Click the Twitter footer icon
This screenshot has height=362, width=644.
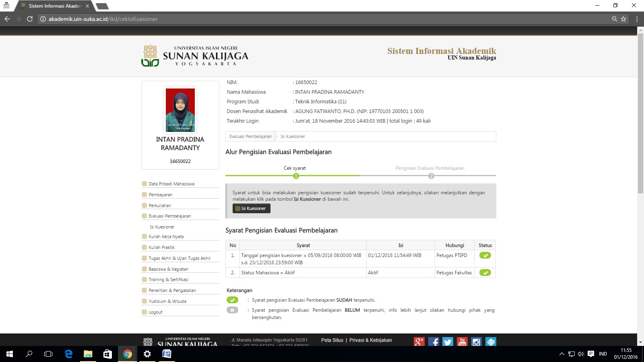[448, 341]
